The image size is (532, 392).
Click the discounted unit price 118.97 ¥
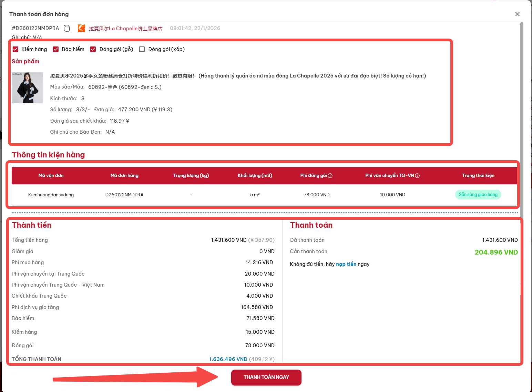pyautogui.click(x=120, y=121)
